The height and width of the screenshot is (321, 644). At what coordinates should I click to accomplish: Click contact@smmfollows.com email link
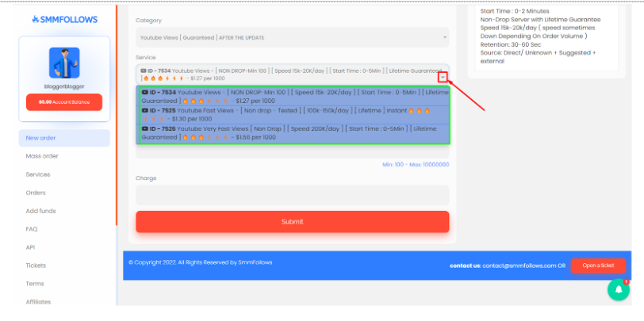pos(519,266)
